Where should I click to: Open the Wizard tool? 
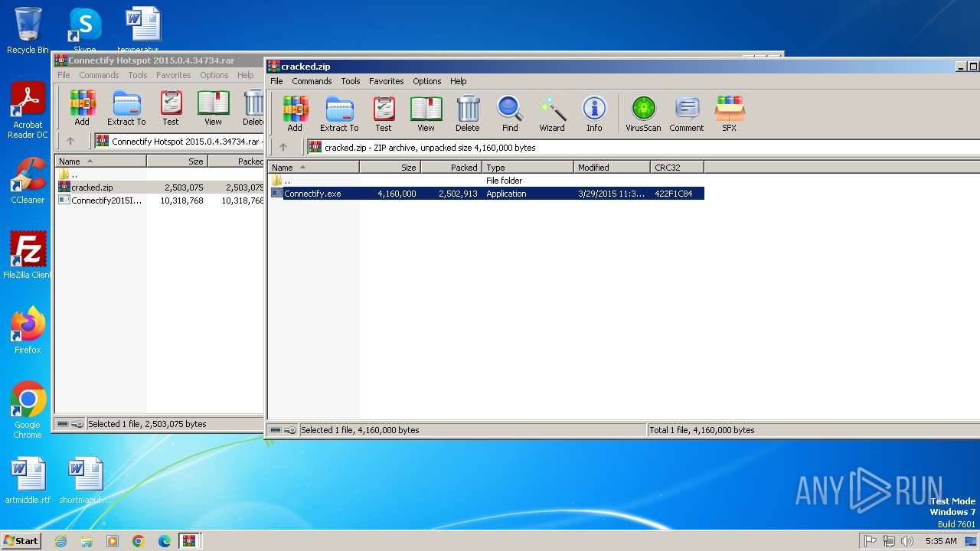pos(552,113)
